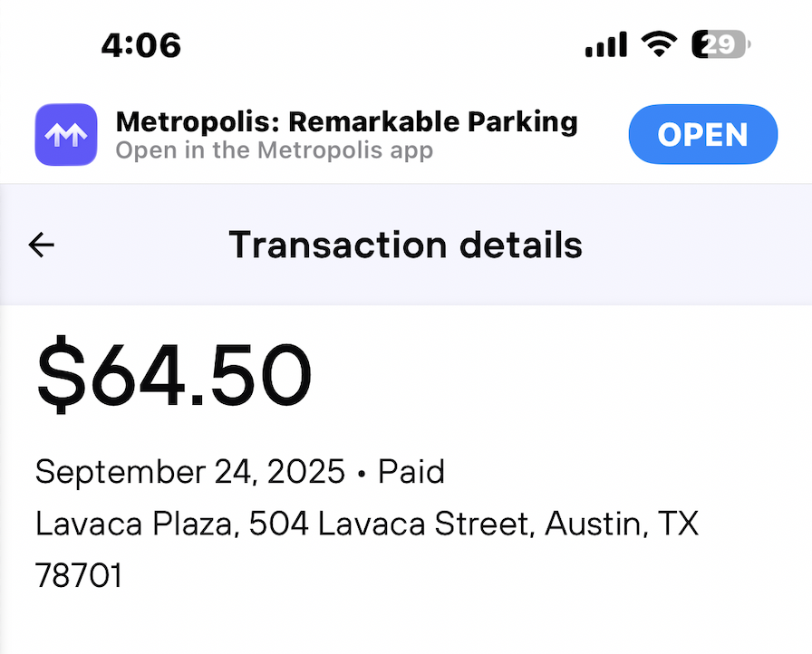Tap the Paid status label
812x654 pixels.
pyautogui.click(x=411, y=472)
